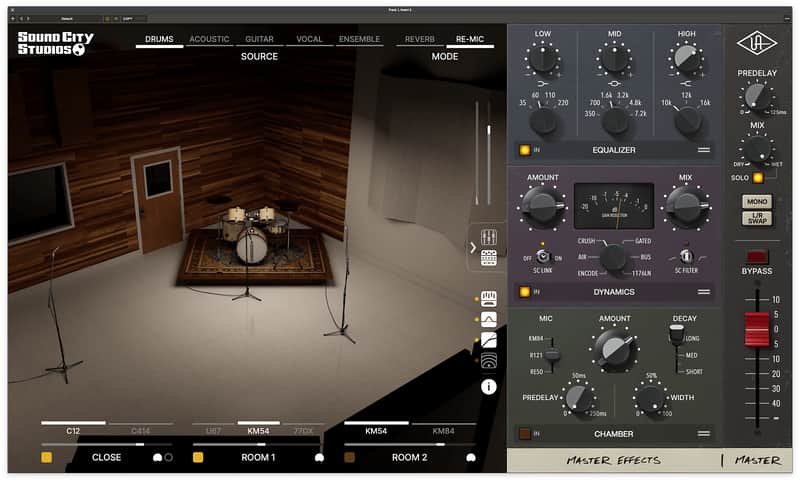Show the chamber reverb waves icon
The height and width of the screenshot is (482, 800).
489,360
